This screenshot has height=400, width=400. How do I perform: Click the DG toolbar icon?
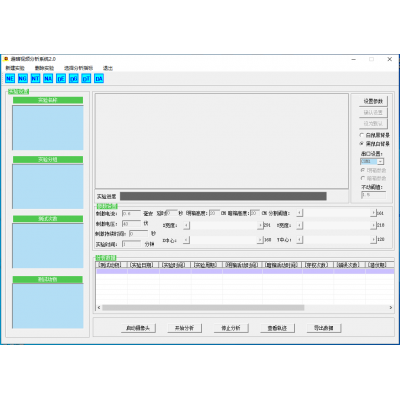(73, 79)
